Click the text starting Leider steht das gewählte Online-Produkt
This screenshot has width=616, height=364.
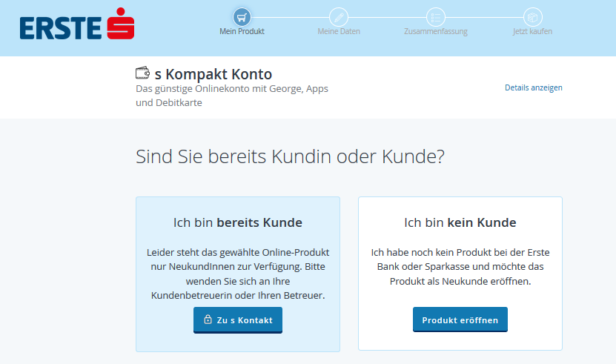[x=238, y=274]
